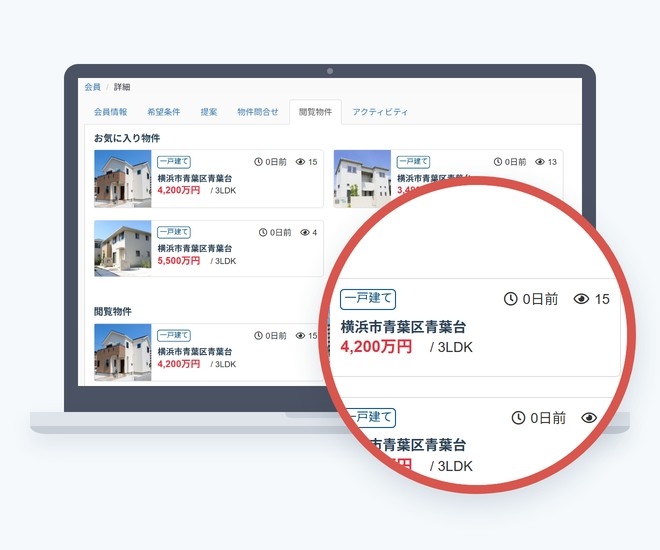
Task: Open the house photo in the 閲覧物件 section
Action: coord(122,352)
